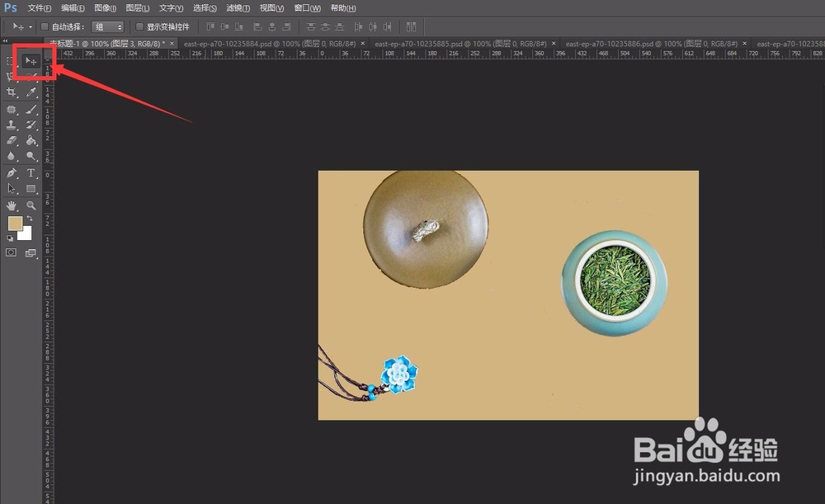Select the Zoom magnifier tool

[x=31, y=205]
